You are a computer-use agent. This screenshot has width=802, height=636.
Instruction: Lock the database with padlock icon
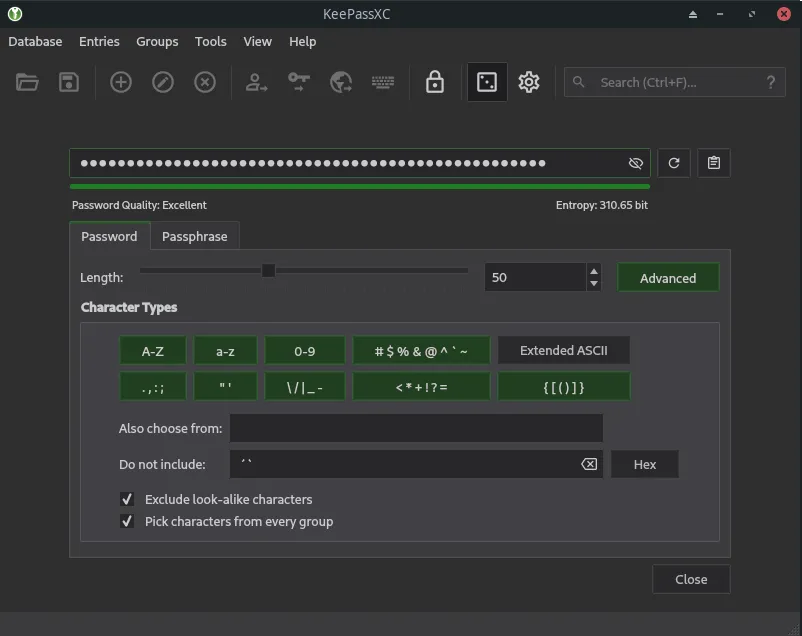point(435,82)
